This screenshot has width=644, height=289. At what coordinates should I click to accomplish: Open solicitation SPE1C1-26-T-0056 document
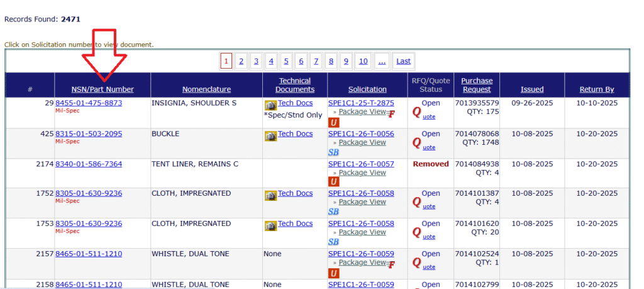point(361,133)
